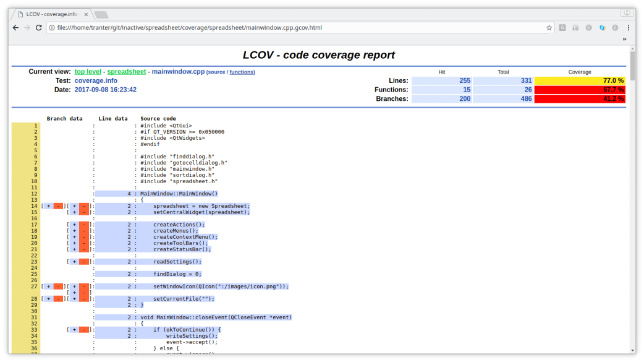Image resolution: width=644 pixels, height=362 pixels.
Task: Click the site info icon in address bar
Action: [53, 28]
